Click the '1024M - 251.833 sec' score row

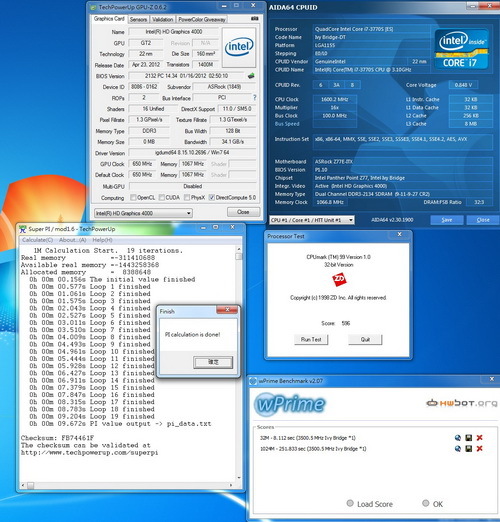coord(313,449)
